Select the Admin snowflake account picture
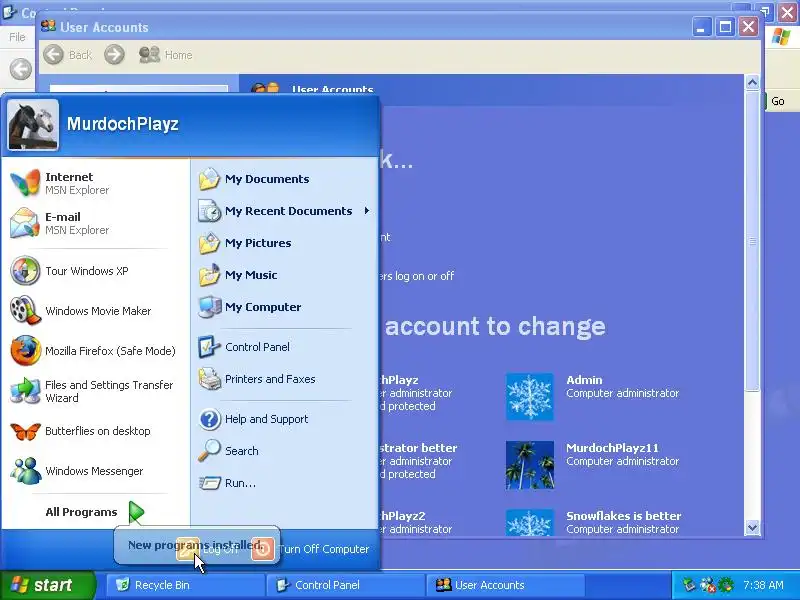The image size is (800, 600). click(530, 397)
